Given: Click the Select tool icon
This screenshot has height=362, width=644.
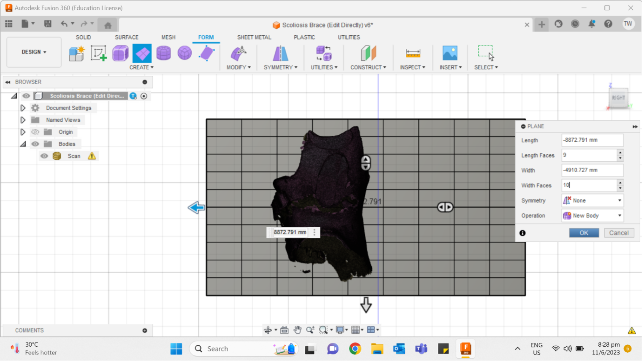Looking at the screenshot, I should tap(486, 53).
